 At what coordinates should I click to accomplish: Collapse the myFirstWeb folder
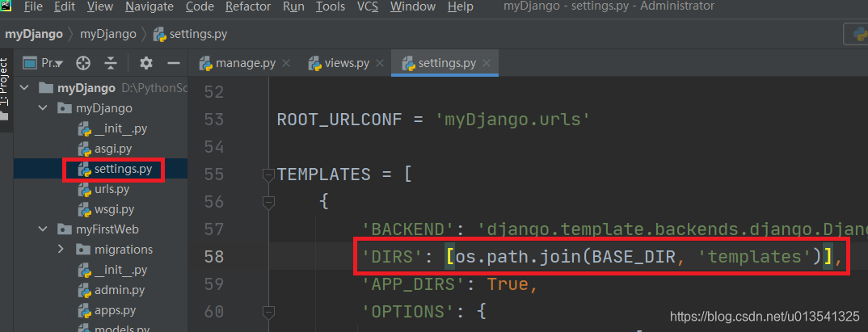43,229
